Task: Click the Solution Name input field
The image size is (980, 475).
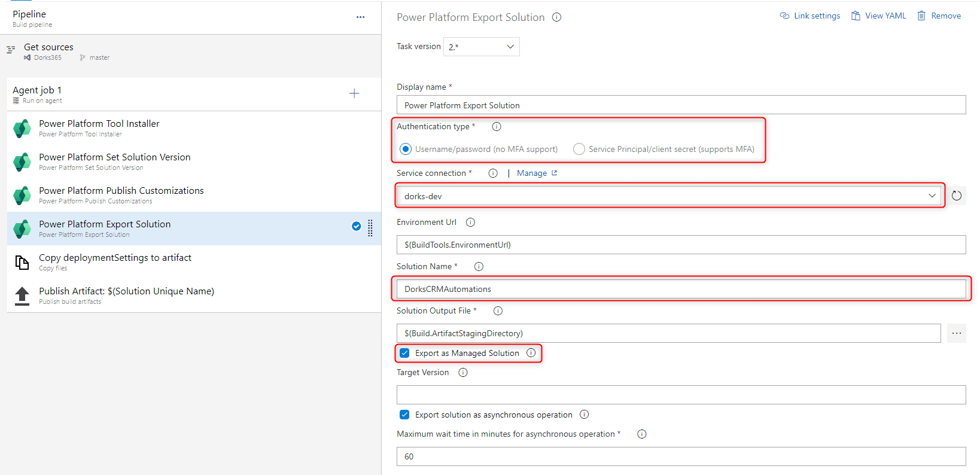Action: click(681, 289)
